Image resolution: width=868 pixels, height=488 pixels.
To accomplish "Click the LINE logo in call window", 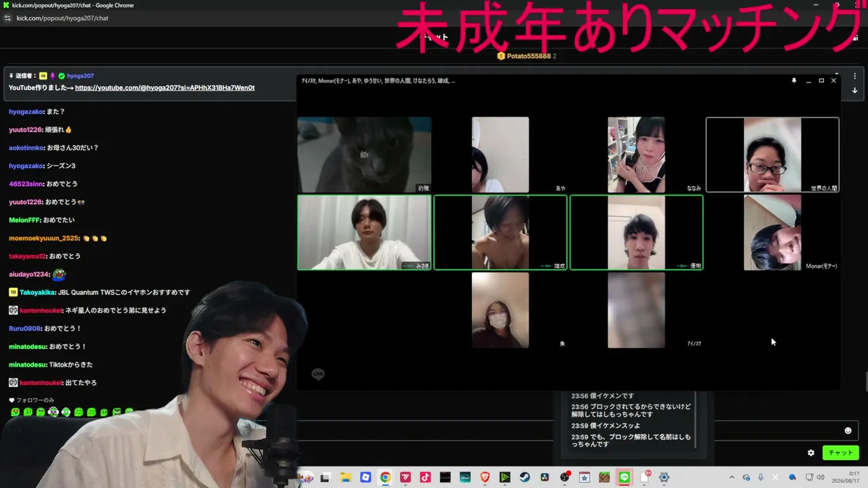I will [x=318, y=373].
